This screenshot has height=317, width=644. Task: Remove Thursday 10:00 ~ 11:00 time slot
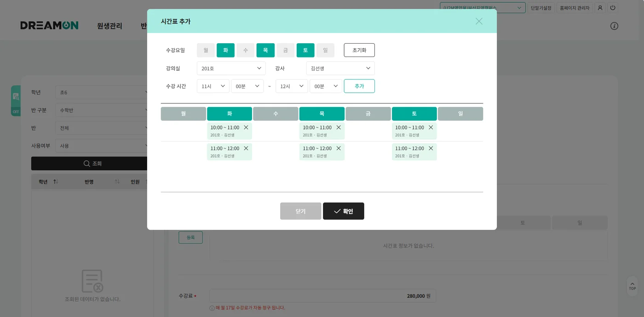pyautogui.click(x=339, y=127)
